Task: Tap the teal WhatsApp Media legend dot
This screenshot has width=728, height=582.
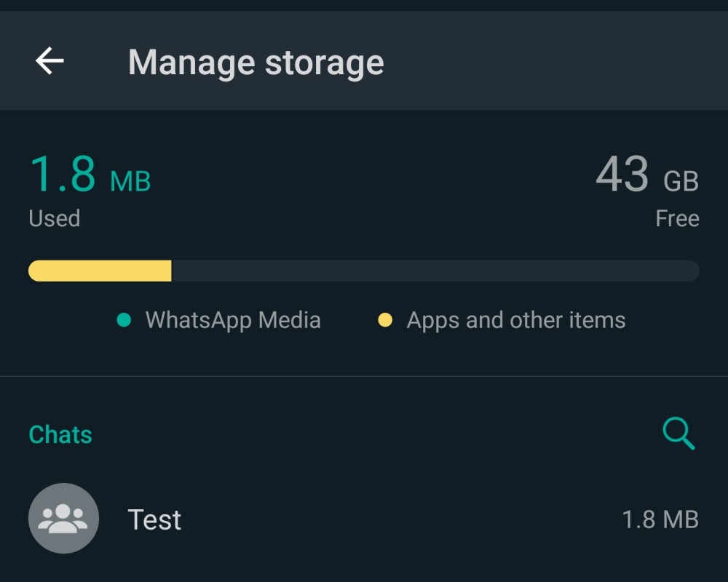Action: point(124,320)
